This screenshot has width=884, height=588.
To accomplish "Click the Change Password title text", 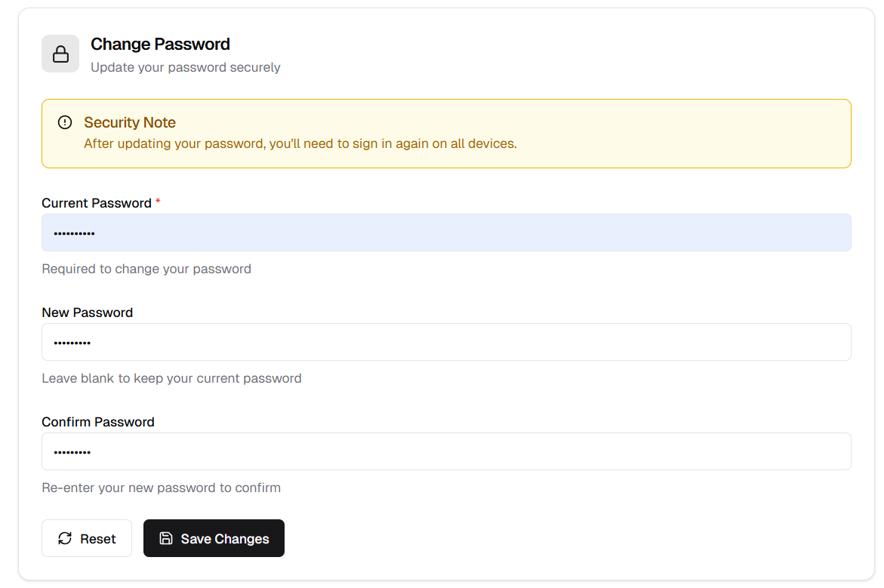I will click(x=160, y=44).
